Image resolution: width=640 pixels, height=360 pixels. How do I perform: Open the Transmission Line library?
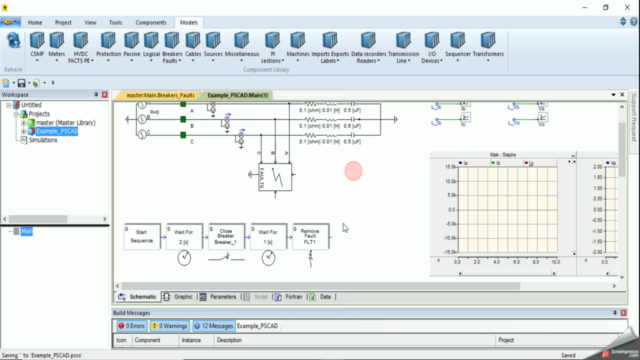tap(403, 47)
